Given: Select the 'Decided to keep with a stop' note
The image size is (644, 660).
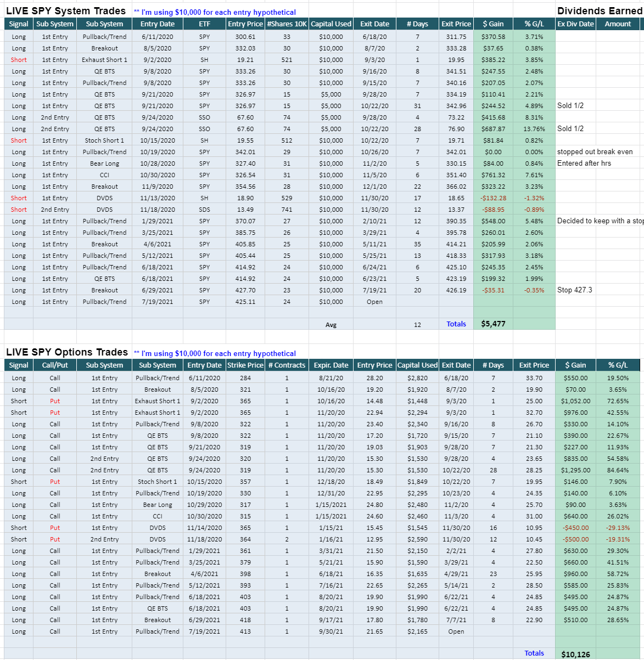Looking at the screenshot, I should [600, 221].
